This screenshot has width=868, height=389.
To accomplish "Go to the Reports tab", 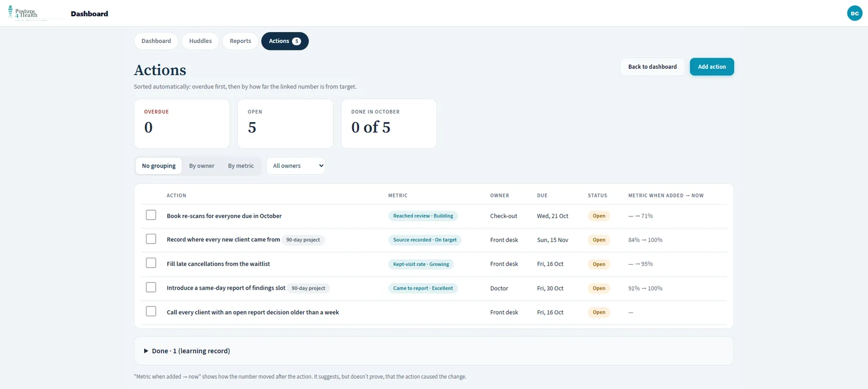I will pyautogui.click(x=240, y=41).
